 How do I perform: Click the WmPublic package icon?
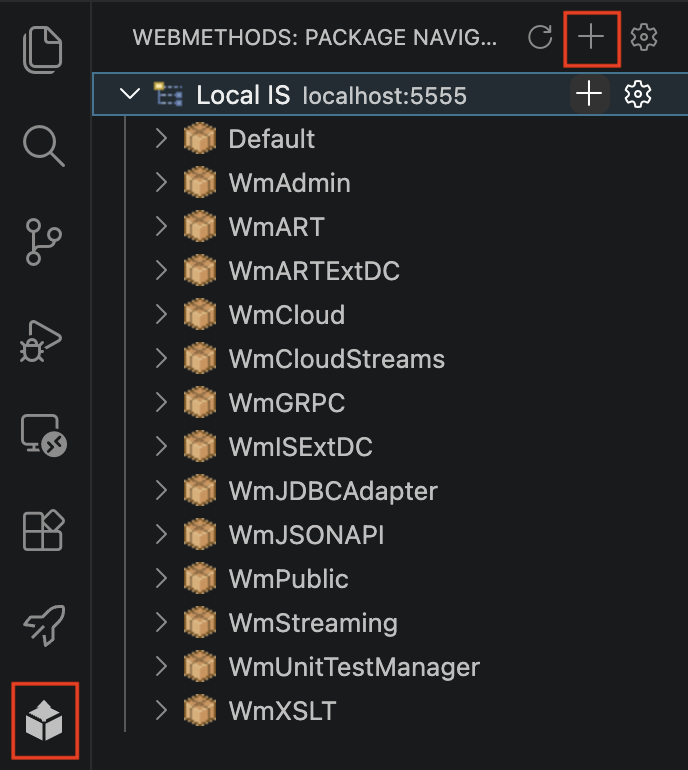(200, 578)
